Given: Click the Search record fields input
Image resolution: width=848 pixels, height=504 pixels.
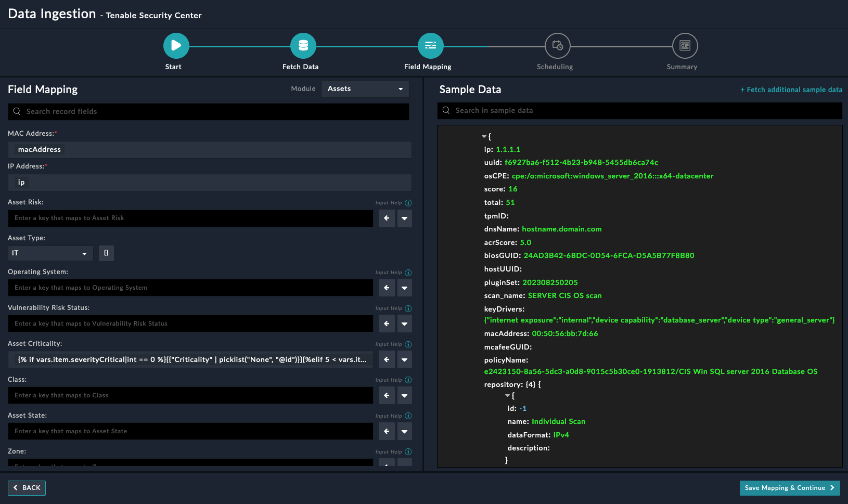Looking at the screenshot, I should 208,111.
